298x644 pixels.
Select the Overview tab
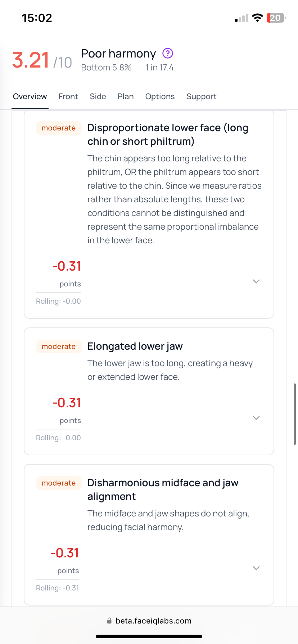30,97
